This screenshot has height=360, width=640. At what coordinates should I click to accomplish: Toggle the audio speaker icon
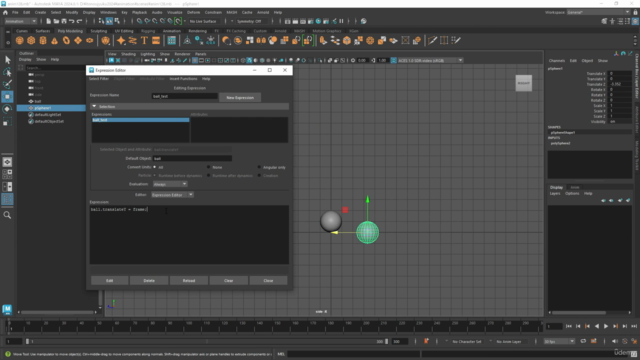coord(615,341)
